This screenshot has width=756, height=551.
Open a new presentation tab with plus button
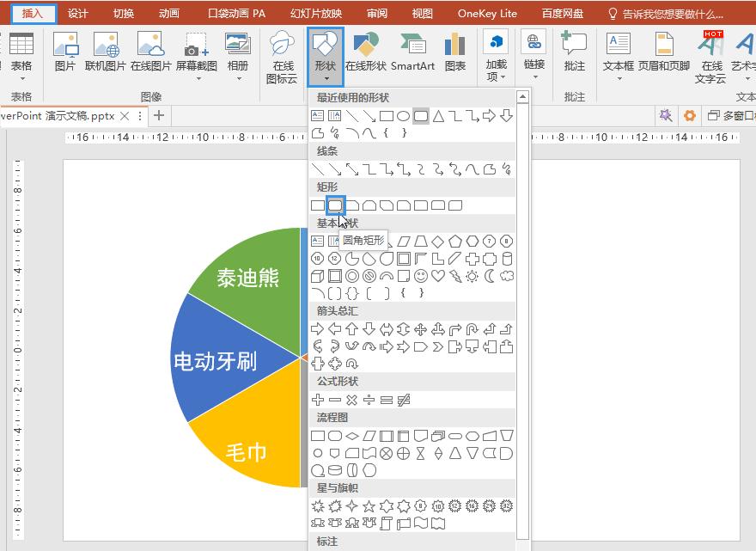(x=159, y=115)
